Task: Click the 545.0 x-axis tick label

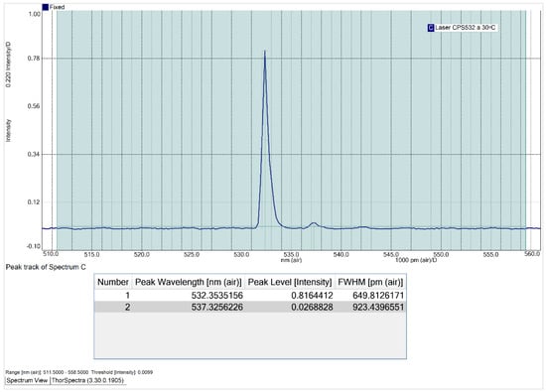Action: [391, 255]
